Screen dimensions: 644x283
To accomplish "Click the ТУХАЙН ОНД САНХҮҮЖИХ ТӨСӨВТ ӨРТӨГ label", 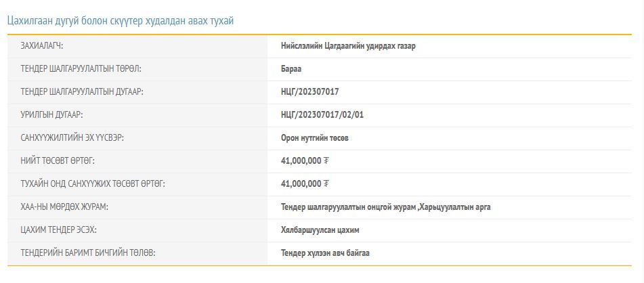I will [93, 184].
